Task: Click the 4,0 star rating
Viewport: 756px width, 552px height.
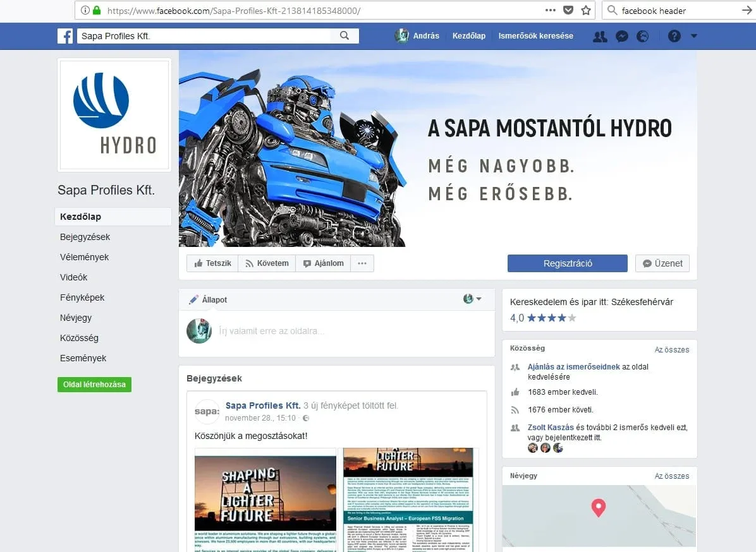Action: pos(543,318)
